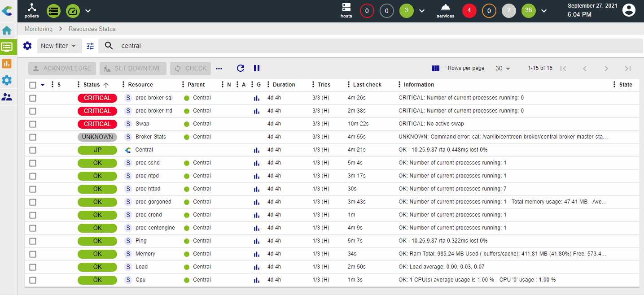Image resolution: width=644 pixels, height=295 pixels.
Task: Select the proc-broker-rrd row checkbox
Action: 33,111
